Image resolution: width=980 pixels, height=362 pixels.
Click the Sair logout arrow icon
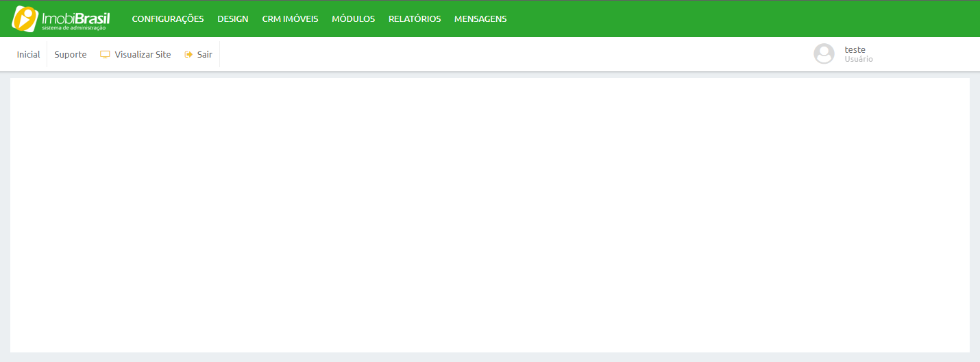[x=189, y=55]
